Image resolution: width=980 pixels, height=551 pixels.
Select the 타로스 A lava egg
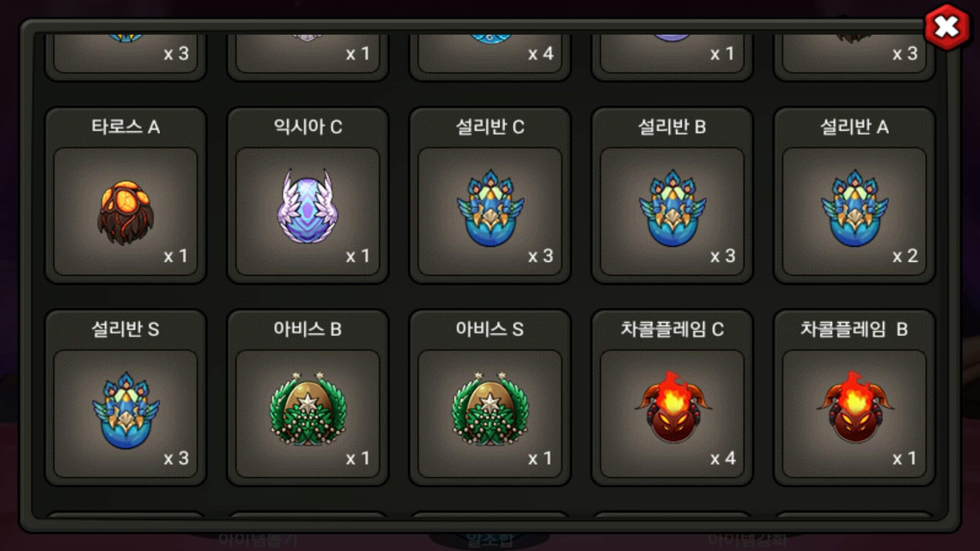126,212
